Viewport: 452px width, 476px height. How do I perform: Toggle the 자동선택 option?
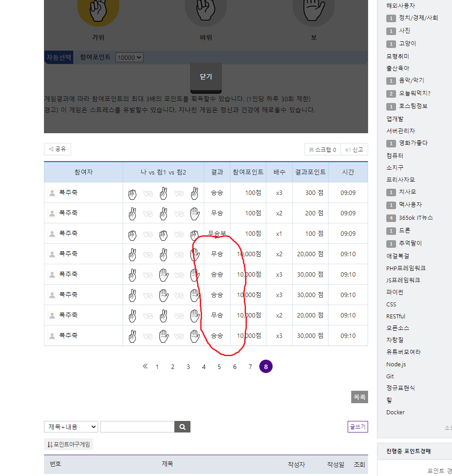coord(59,57)
